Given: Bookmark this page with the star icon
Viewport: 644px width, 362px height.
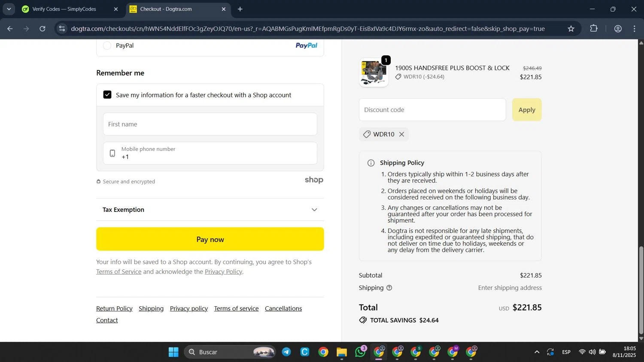Looking at the screenshot, I should tap(571, 29).
